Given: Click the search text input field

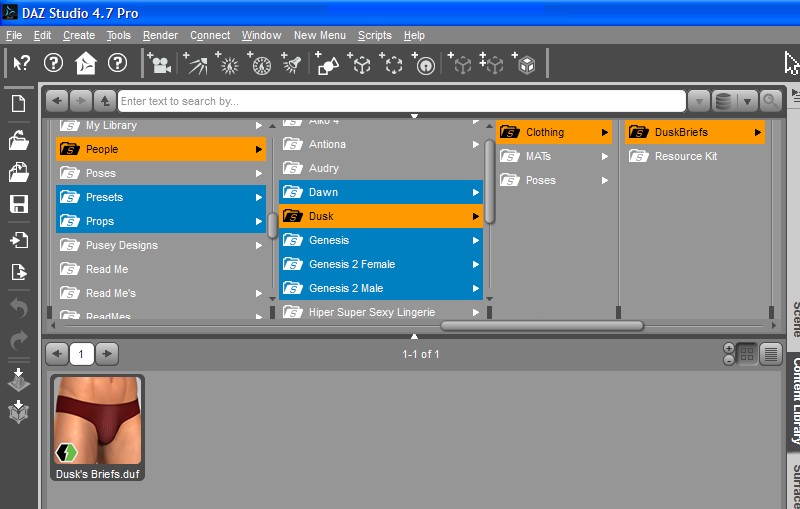Looking at the screenshot, I should (402, 101).
